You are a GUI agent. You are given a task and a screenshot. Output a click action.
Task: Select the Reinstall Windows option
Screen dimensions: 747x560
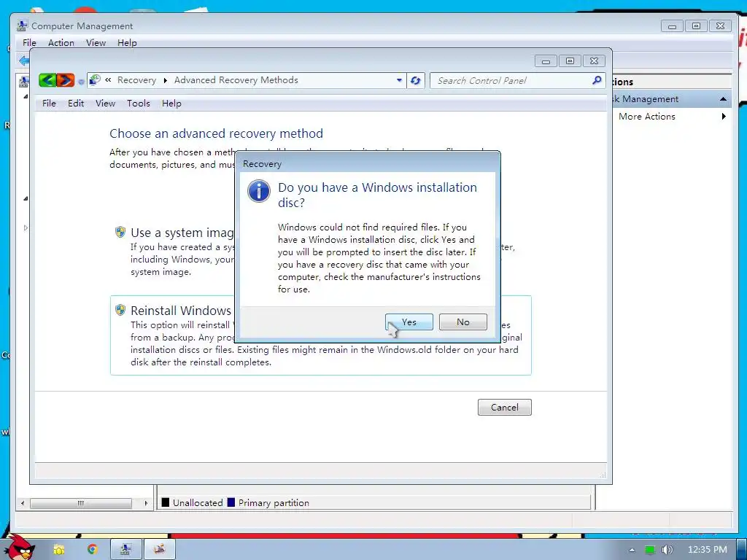[x=321, y=335]
